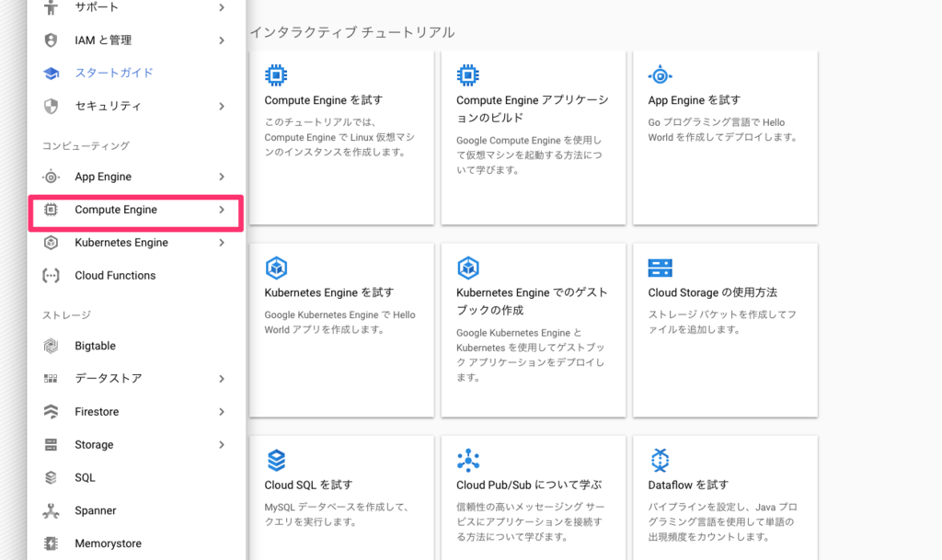Click the MySQL データベース description on Cloud SQL card
Viewport: 942px width, 560px height.
point(338,514)
